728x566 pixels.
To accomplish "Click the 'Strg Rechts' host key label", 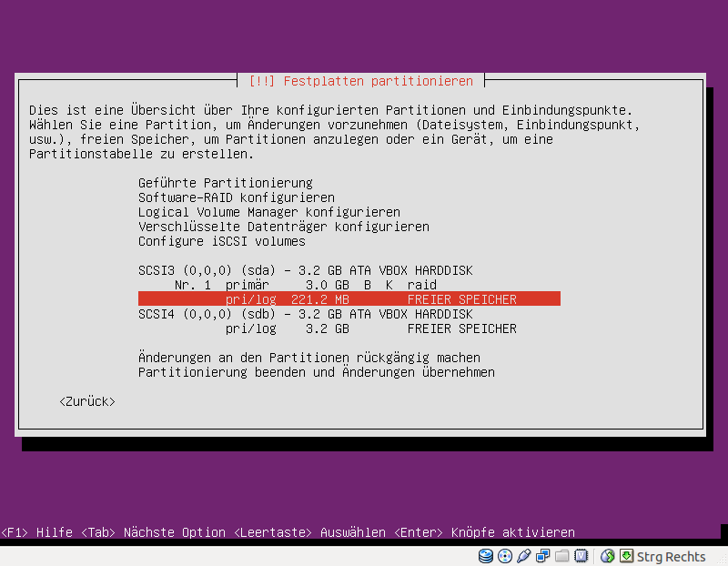I will 671,557.
